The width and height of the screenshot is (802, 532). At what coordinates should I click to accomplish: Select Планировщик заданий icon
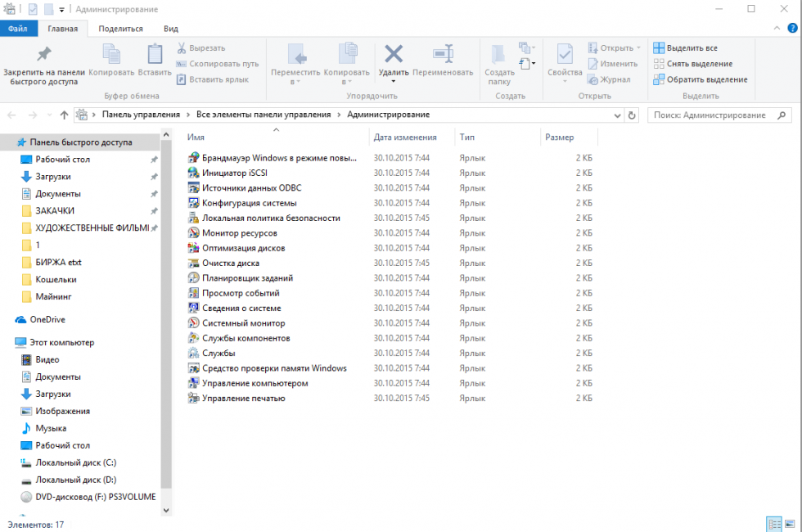[x=193, y=277]
